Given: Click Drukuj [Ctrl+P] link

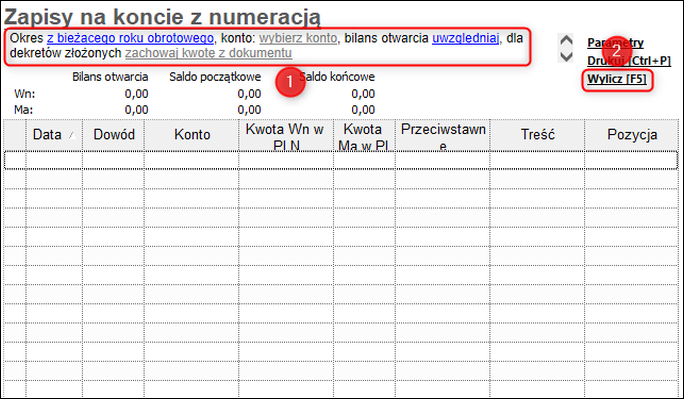Looking at the screenshot, I should tap(629, 61).
